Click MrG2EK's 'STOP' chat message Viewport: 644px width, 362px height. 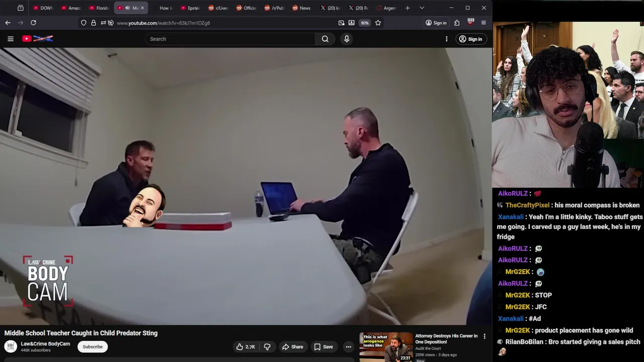[x=543, y=295]
